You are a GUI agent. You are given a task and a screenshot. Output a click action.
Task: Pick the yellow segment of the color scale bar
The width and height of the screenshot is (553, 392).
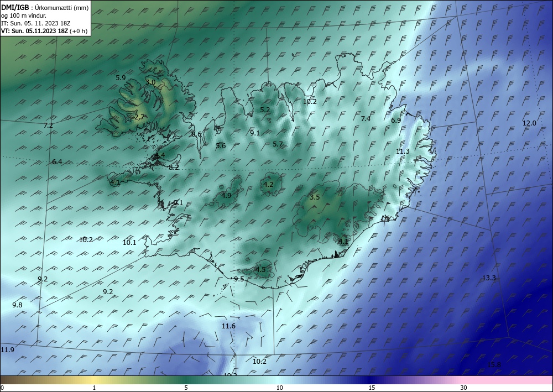coord(93,380)
